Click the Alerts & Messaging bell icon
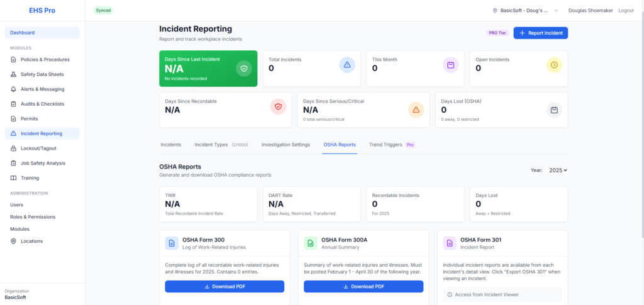Screen dimensions: 644x305 [14, 89]
